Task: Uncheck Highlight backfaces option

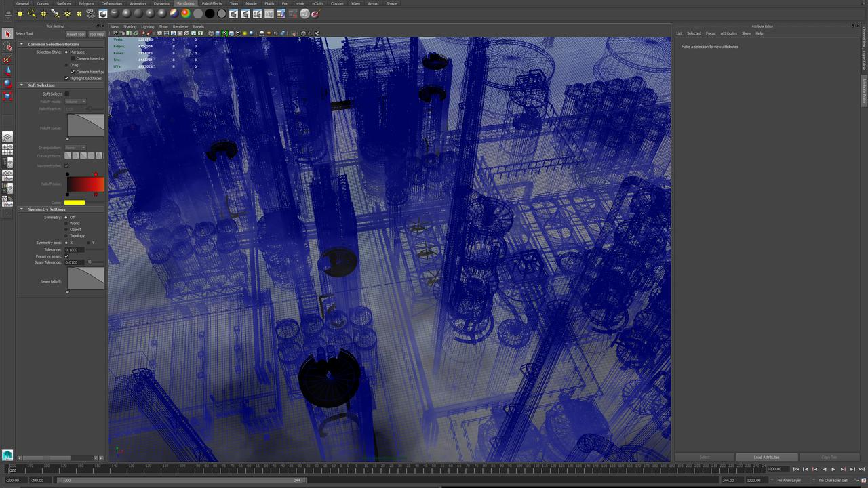Action: coord(66,78)
